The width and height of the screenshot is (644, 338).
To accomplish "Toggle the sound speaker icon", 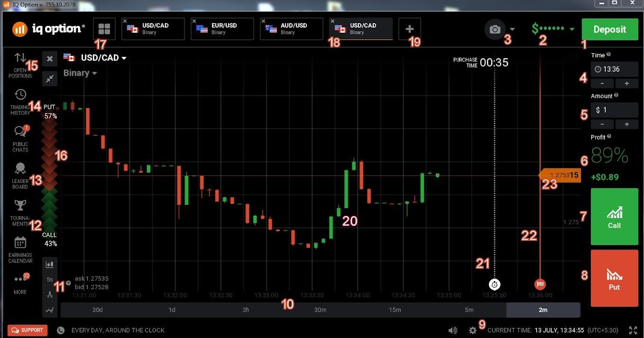I will pyautogui.click(x=453, y=330).
